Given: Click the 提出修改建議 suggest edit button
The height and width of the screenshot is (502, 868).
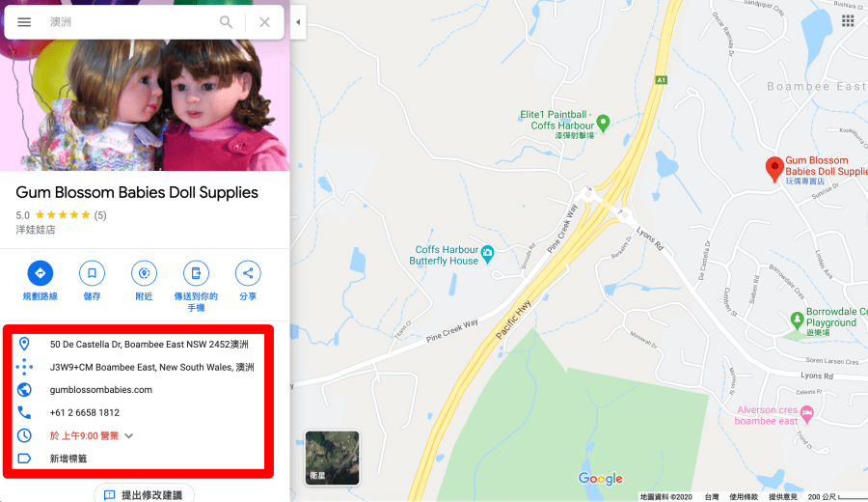Looking at the screenshot, I should click(x=144, y=494).
